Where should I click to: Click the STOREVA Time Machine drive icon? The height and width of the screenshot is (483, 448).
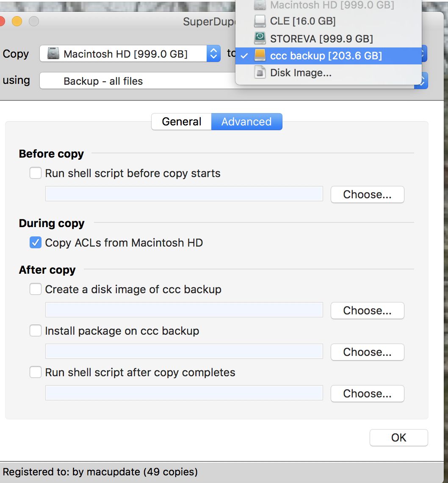(x=260, y=39)
